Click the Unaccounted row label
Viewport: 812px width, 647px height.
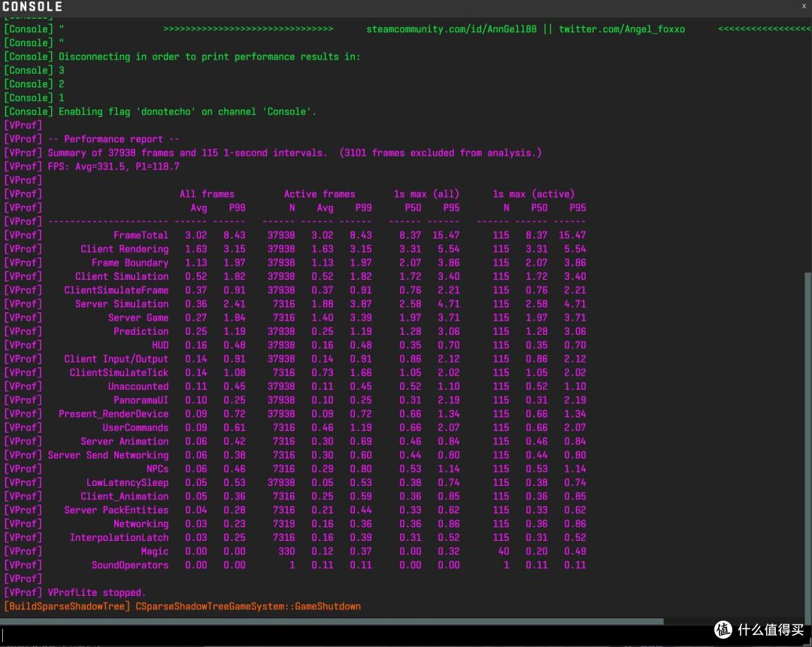pyautogui.click(x=138, y=386)
